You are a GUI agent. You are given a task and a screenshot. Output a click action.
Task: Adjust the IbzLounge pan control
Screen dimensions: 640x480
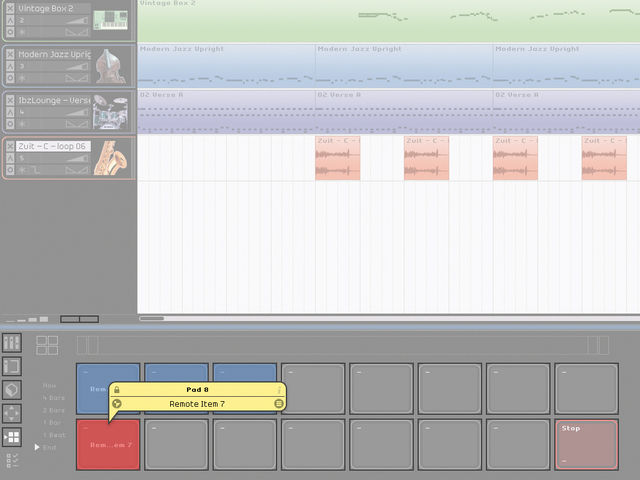tap(77, 124)
